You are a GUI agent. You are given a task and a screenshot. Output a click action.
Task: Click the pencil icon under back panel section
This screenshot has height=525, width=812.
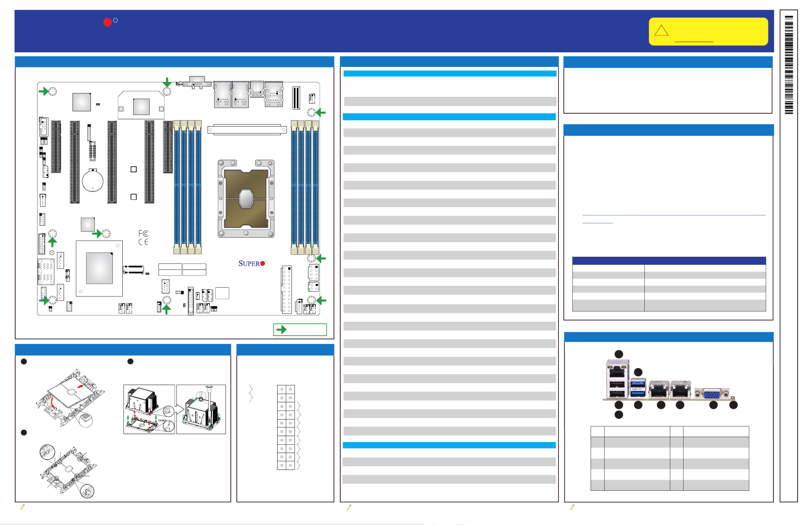click(572, 507)
